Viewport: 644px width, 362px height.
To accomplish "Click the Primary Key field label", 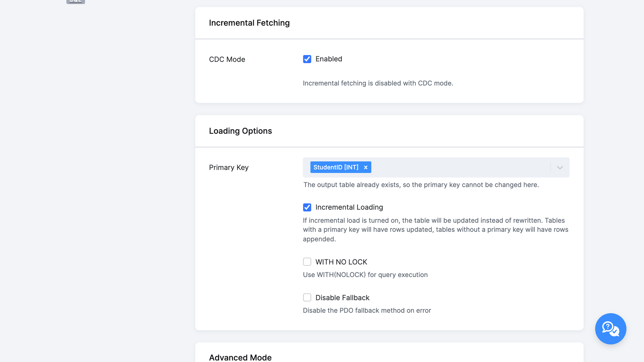I will (x=229, y=167).
